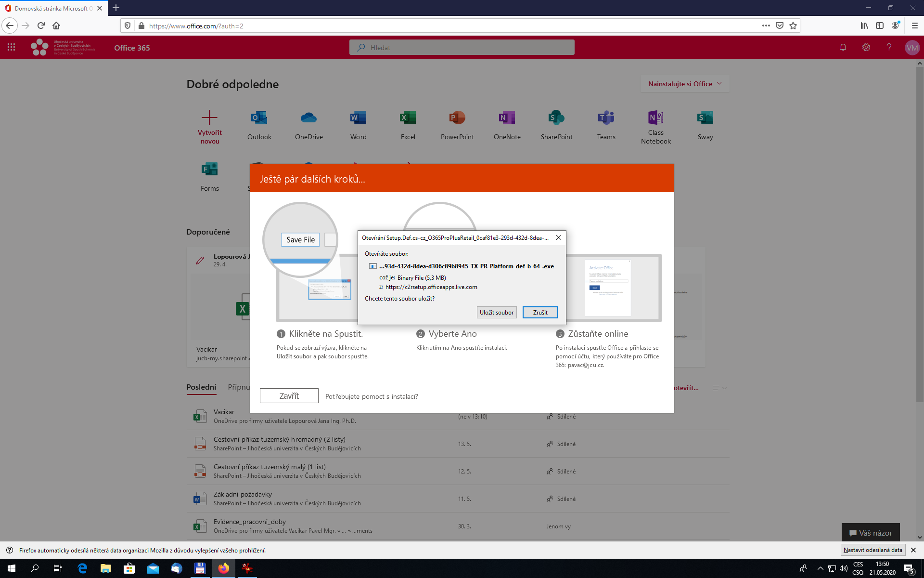The height and width of the screenshot is (578, 924).
Task: Reload the page in Firefox
Action: (x=41, y=26)
